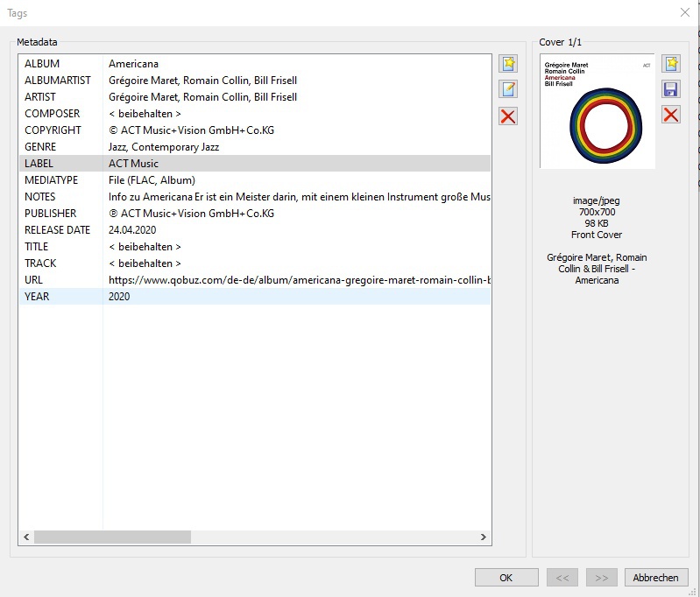
Task: Select the LABEL row ACT Music
Action: [x=255, y=164]
